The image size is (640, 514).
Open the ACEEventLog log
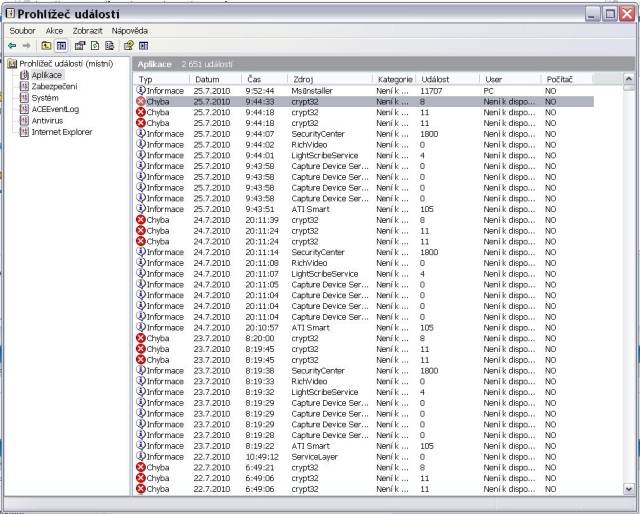[55, 109]
